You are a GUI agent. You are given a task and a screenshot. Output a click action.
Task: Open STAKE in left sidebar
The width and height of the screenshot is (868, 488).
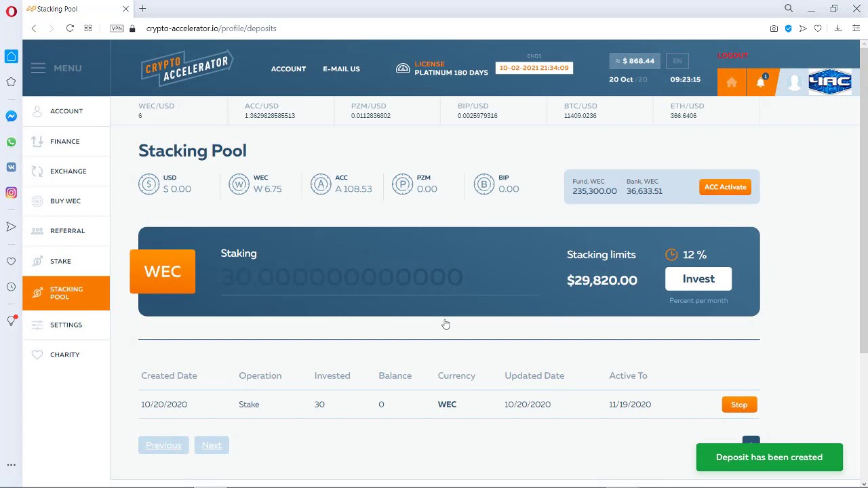click(66, 261)
